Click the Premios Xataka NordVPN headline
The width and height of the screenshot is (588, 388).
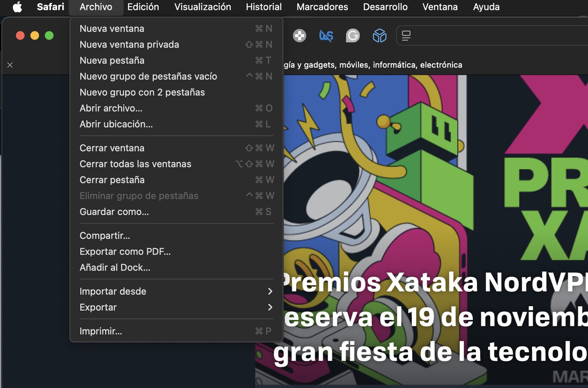click(430, 318)
